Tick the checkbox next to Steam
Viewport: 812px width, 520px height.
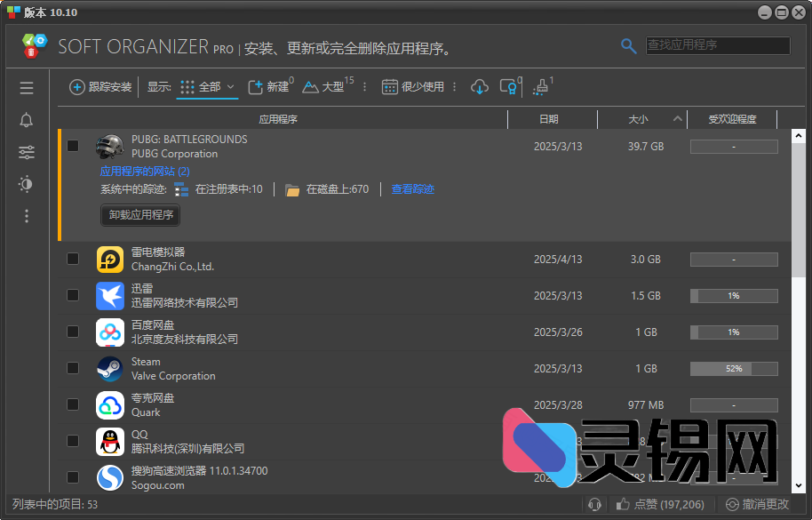click(73, 368)
